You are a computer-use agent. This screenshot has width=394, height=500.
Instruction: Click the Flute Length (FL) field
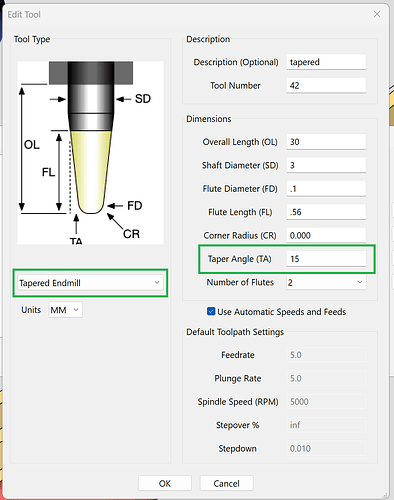[x=326, y=212]
